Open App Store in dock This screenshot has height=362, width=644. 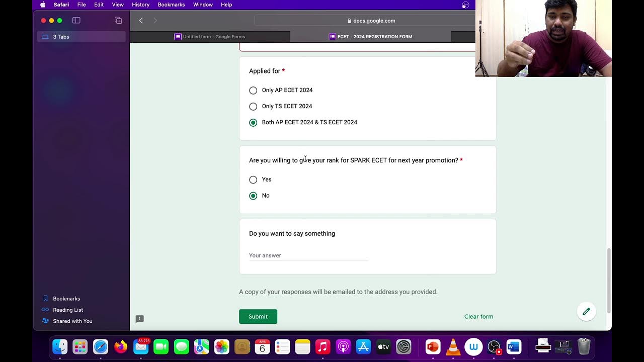[x=363, y=346]
